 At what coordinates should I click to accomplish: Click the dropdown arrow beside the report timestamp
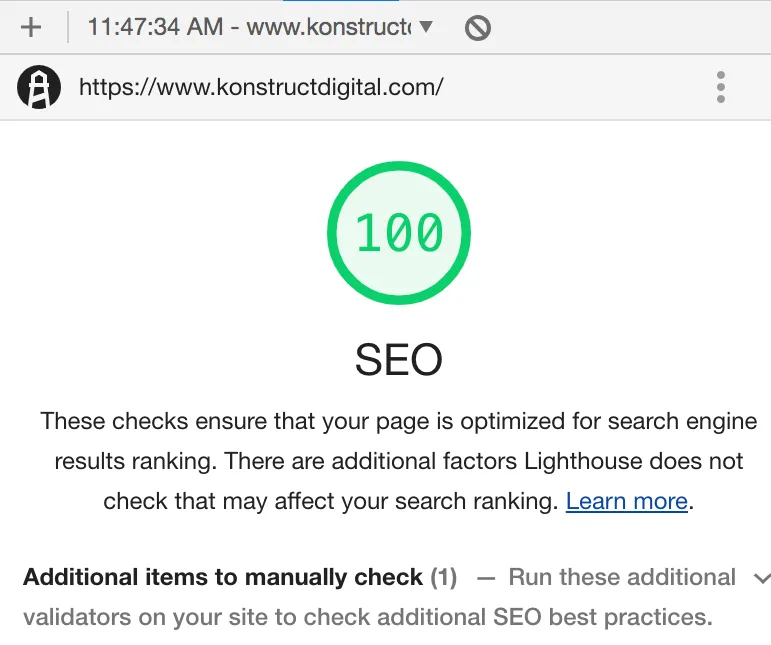(426, 26)
